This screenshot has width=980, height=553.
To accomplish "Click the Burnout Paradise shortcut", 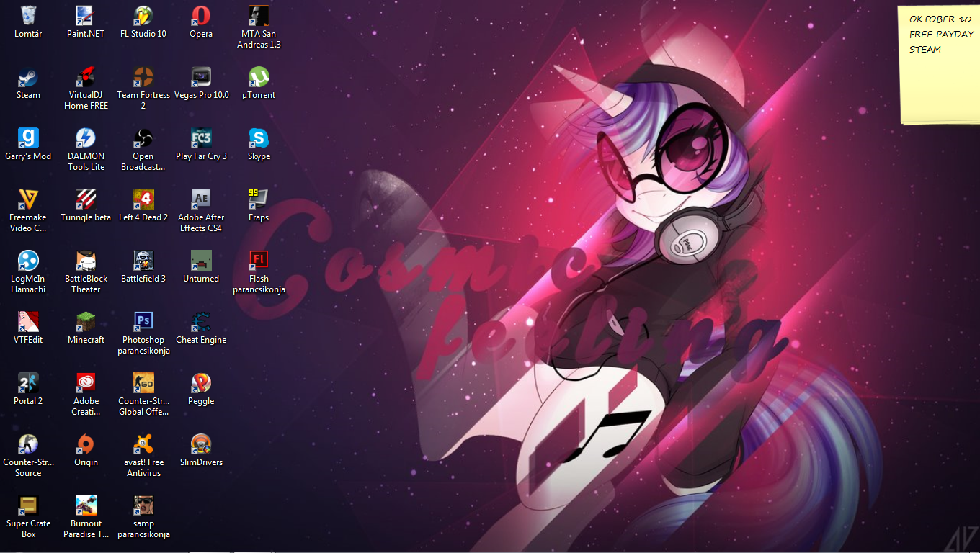I will click(x=86, y=505).
